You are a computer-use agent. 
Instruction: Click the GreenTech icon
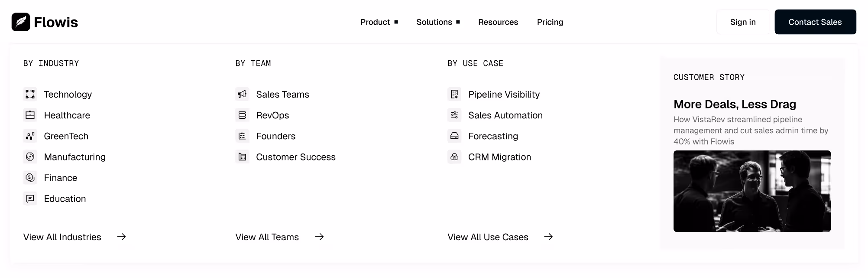pyautogui.click(x=30, y=136)
